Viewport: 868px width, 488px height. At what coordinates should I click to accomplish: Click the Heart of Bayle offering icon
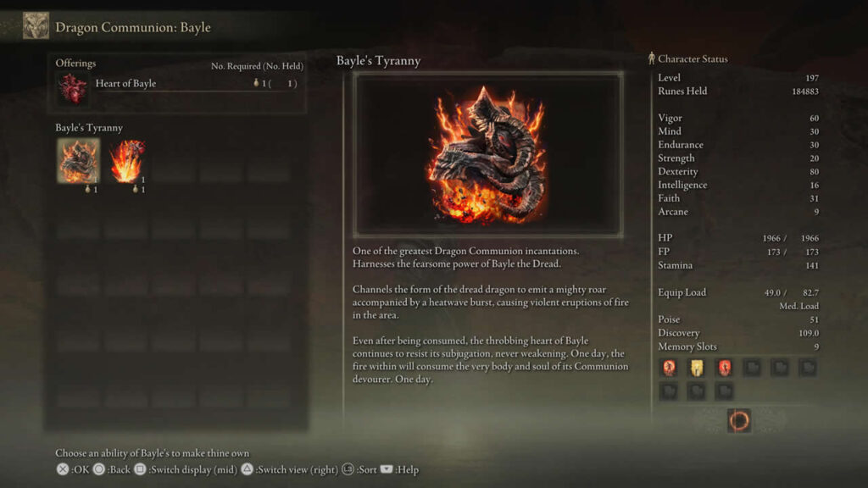[73, 88]
